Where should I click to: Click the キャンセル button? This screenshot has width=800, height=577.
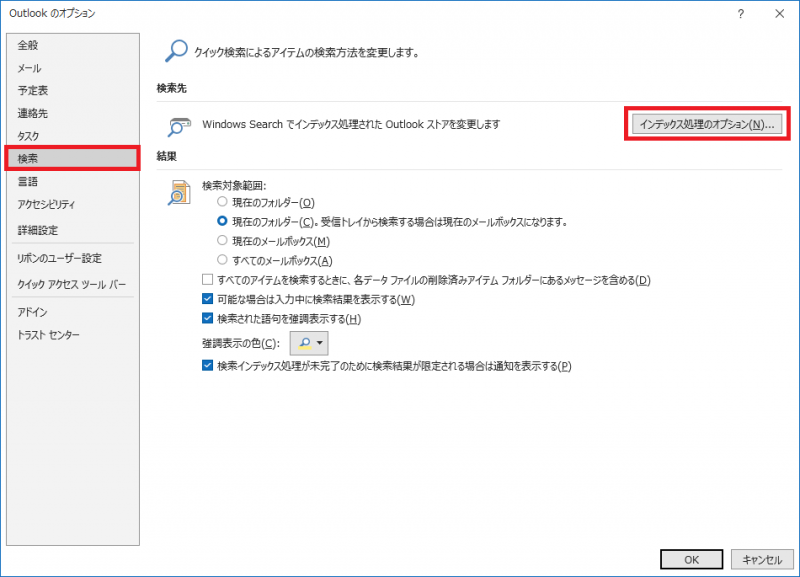(762, 560)
